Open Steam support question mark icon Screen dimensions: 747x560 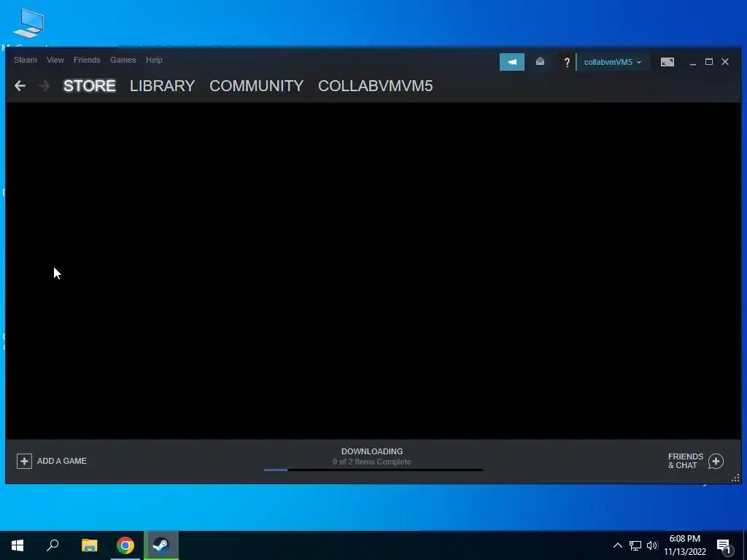click(x=566, y=63)
